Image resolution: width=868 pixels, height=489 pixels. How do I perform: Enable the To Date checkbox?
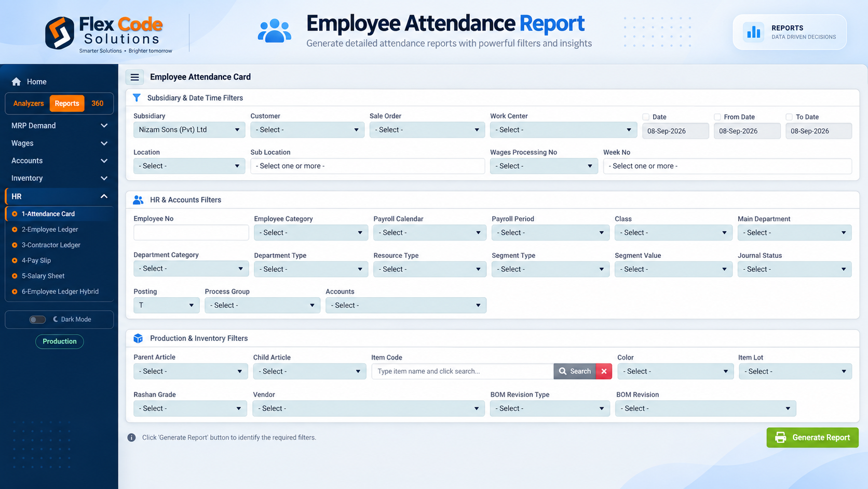point(789,117)
